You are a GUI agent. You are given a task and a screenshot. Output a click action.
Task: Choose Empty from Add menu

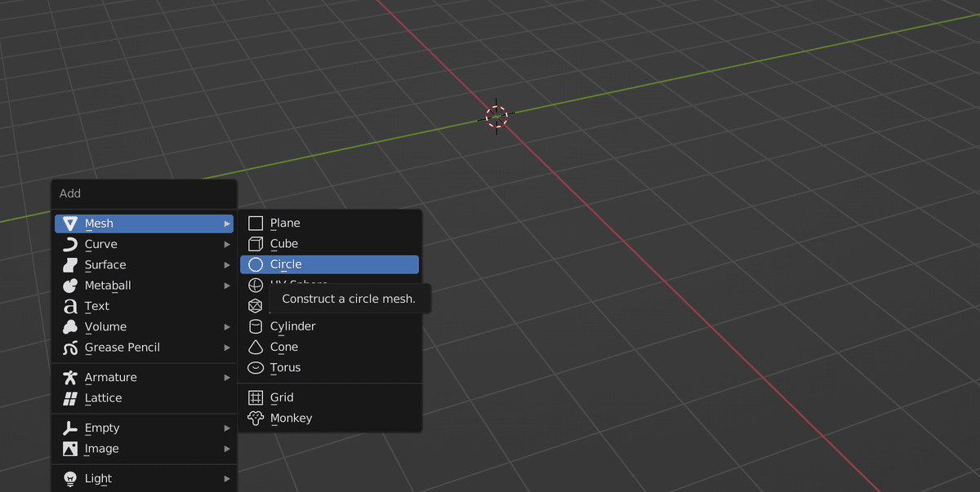[x=145, y=428]
